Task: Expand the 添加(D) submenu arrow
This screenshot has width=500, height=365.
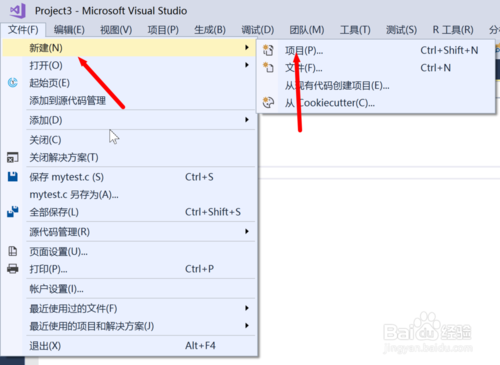Action: pos(247,120)
